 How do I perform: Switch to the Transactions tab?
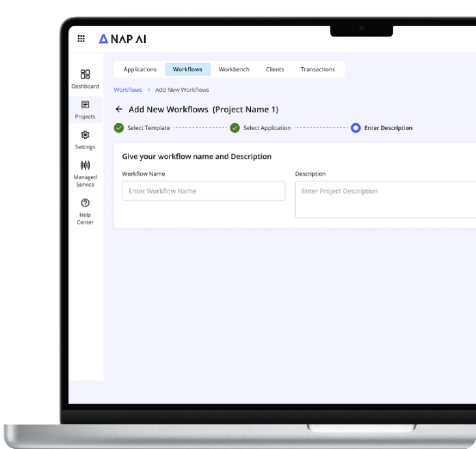(x=318, y=69)
